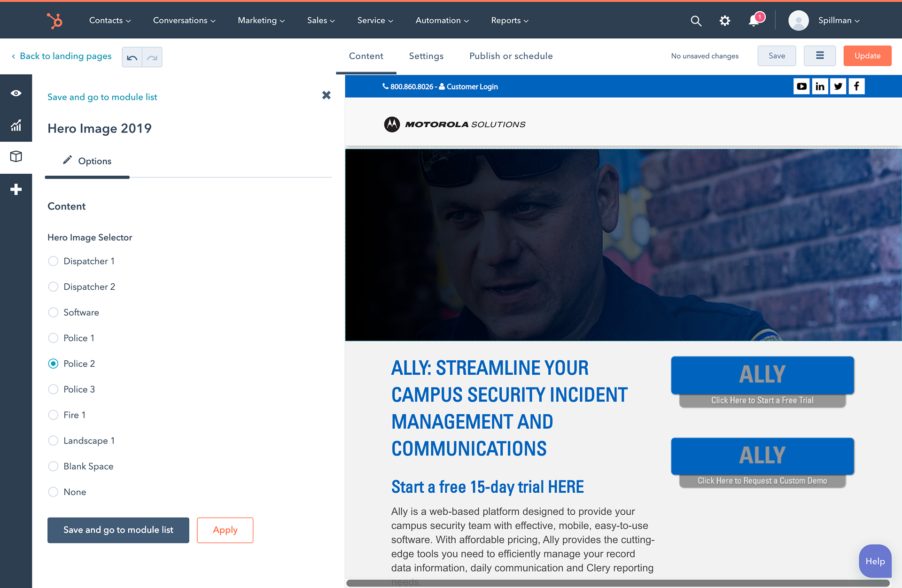
Task: Switch to Publish or schedule tab
Action: tap(511, 56)
